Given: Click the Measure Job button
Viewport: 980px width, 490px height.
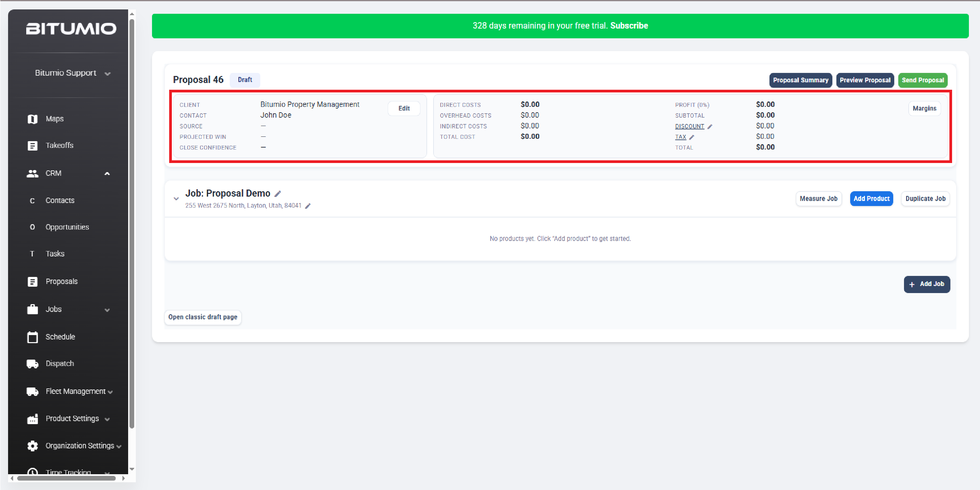Looking at the screenshot, I should click(818, 199).
